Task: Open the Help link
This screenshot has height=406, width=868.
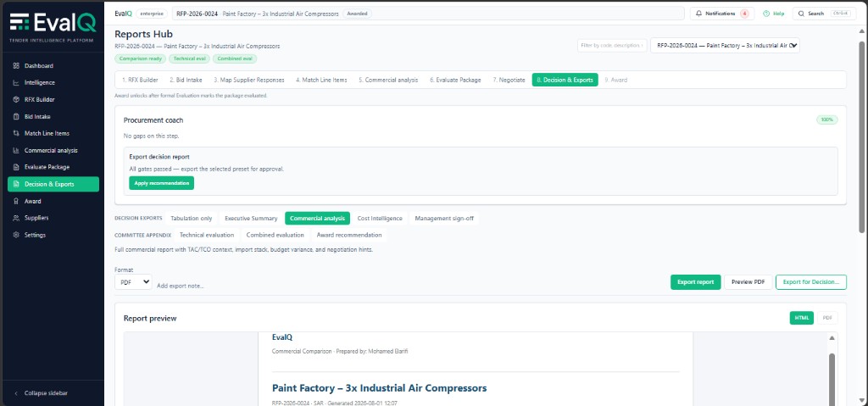Action: 773,14
